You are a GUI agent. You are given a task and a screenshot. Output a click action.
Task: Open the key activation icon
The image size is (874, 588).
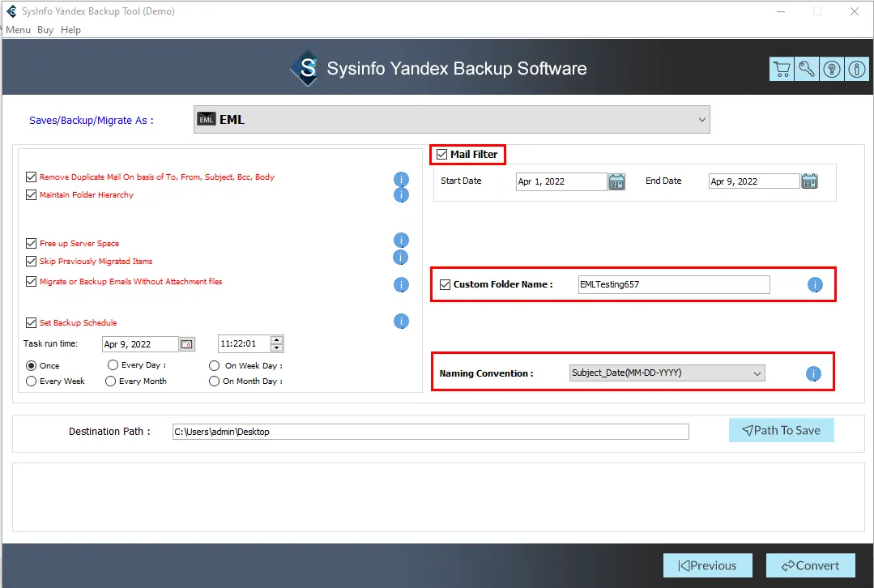click(807, 70)
